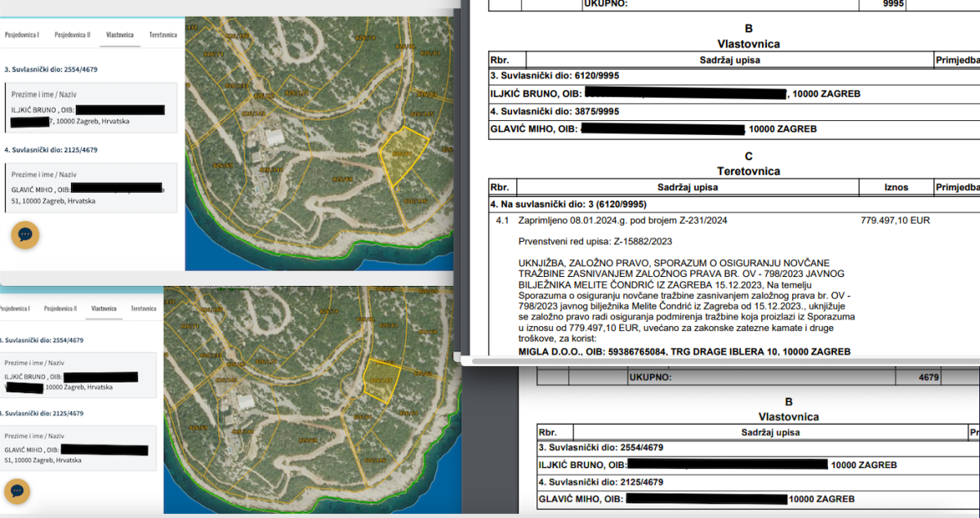This screenshot has width=980, height=518.
Task: Click 'Sadržaj upisa' header in Teretovnica table
Action: [x=688, y=187]
